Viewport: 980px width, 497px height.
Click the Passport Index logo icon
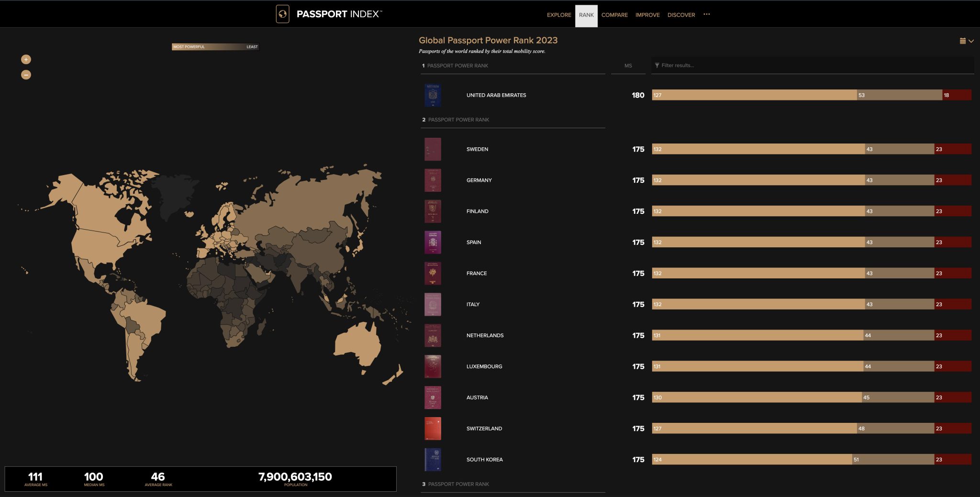(282, 14)
